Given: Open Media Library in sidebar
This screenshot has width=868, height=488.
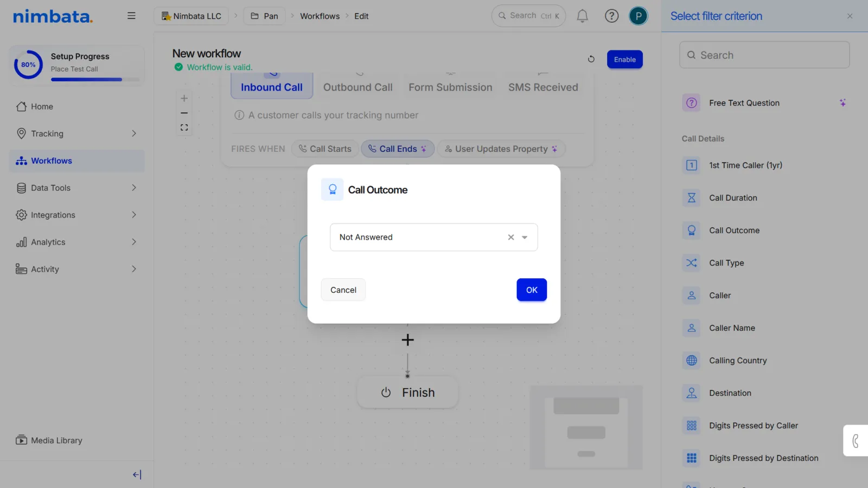Looking at the screenshot, I should (49, 440).
